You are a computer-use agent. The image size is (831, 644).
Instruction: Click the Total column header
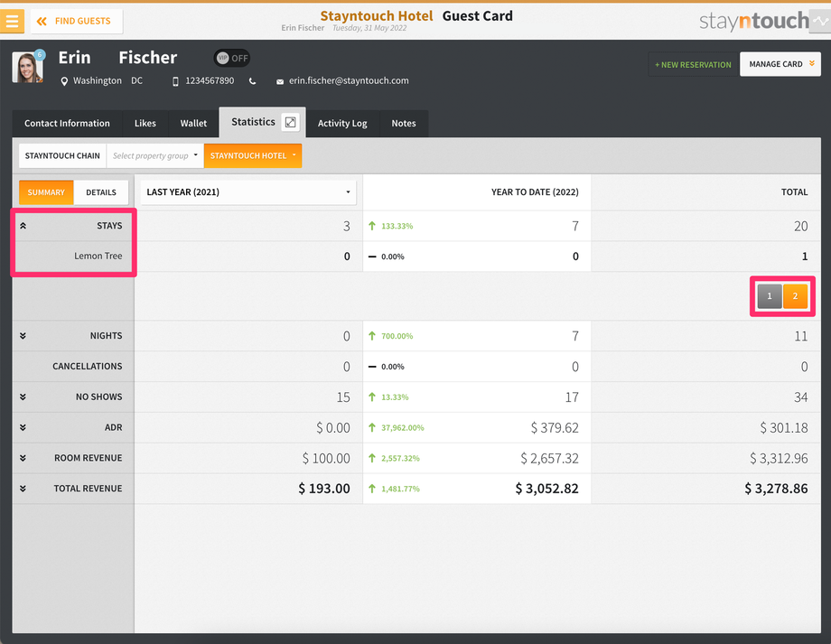[795, 192]
